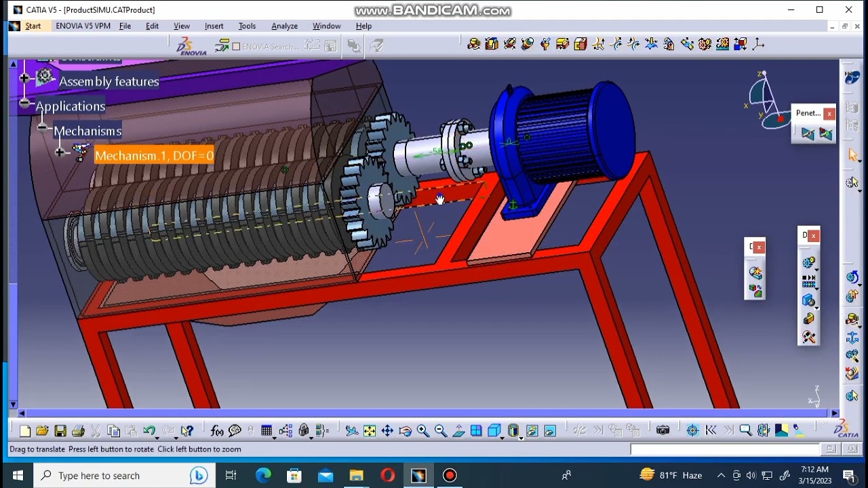
Task: Click the Undo arrow icon
Action: tap(149, 430)
